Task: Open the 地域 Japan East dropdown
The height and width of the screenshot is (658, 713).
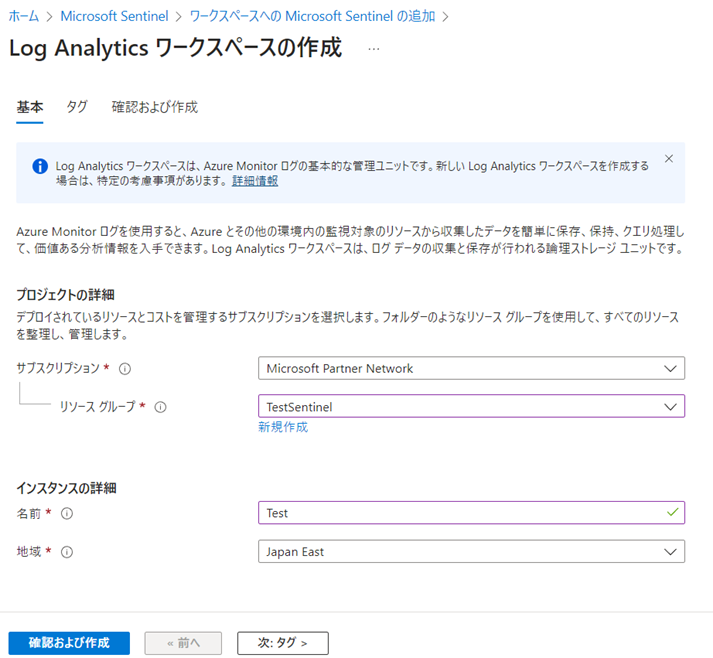Action: tap(471, 551)
